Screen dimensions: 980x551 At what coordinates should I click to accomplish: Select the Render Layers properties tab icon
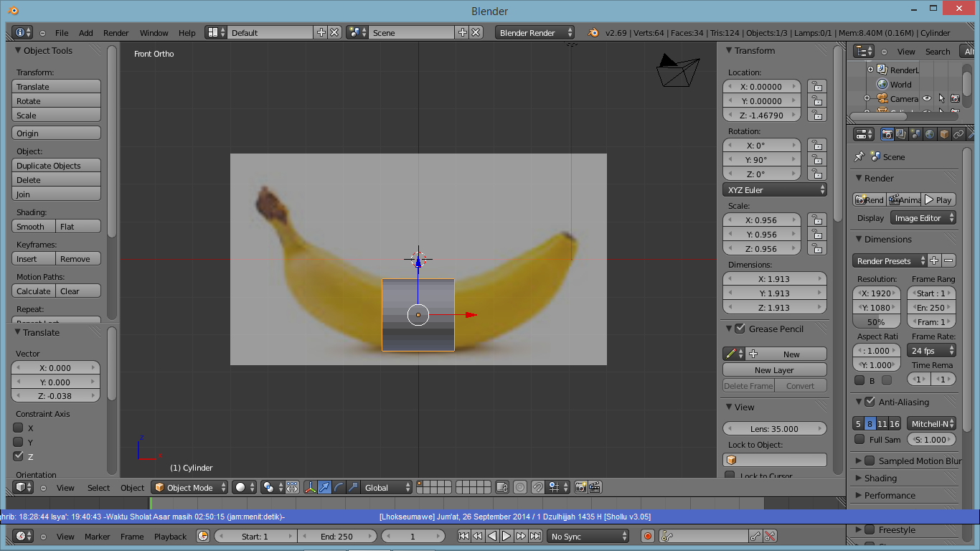pos(902,134)
